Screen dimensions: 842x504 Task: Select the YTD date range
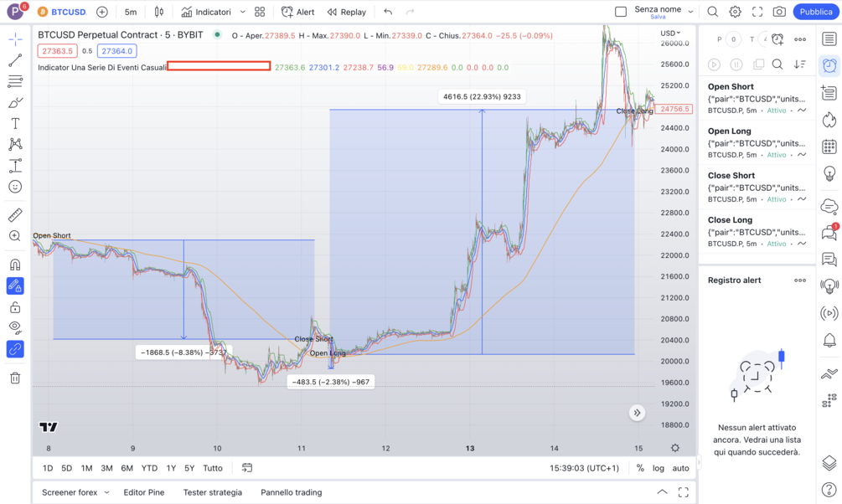(x=149, y=468)
